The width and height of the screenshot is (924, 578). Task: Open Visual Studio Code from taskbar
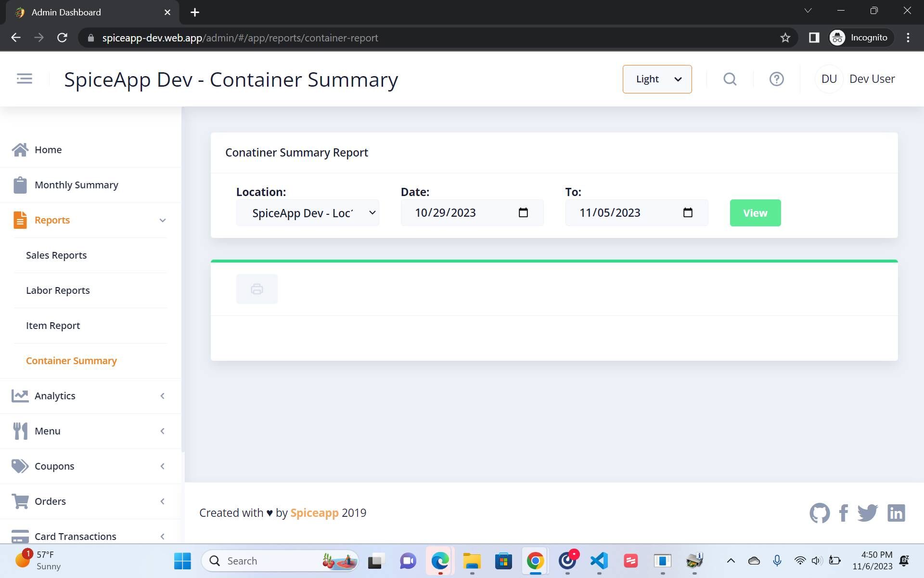[x=599, y=561]
